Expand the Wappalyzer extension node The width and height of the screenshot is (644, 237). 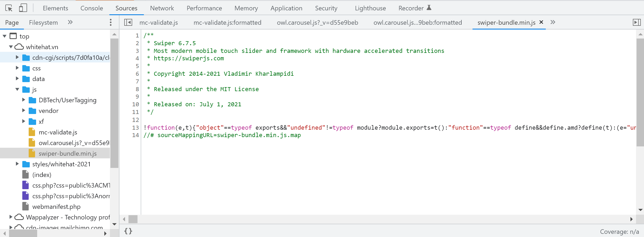click(11, 217)
